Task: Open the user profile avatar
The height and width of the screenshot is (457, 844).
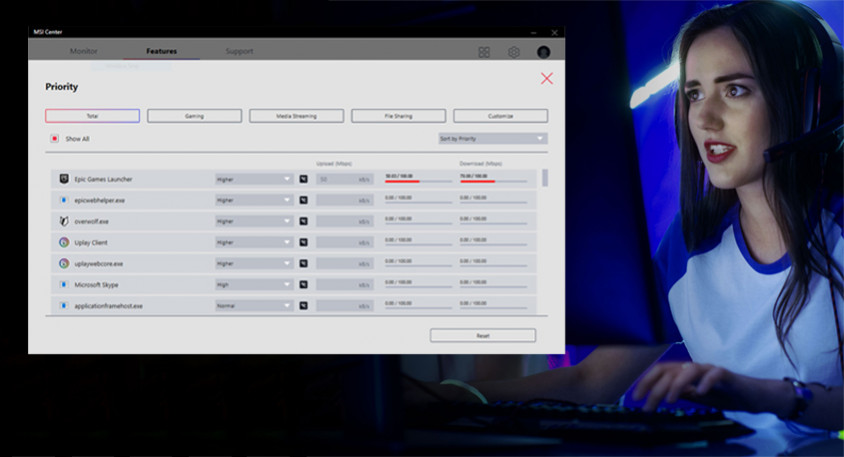Action: click(x=543, y=52)
